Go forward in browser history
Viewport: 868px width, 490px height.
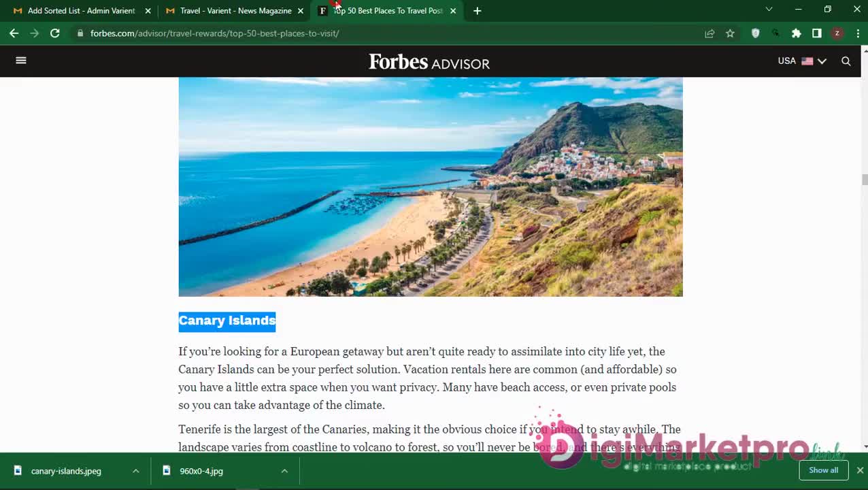[34, 33]
